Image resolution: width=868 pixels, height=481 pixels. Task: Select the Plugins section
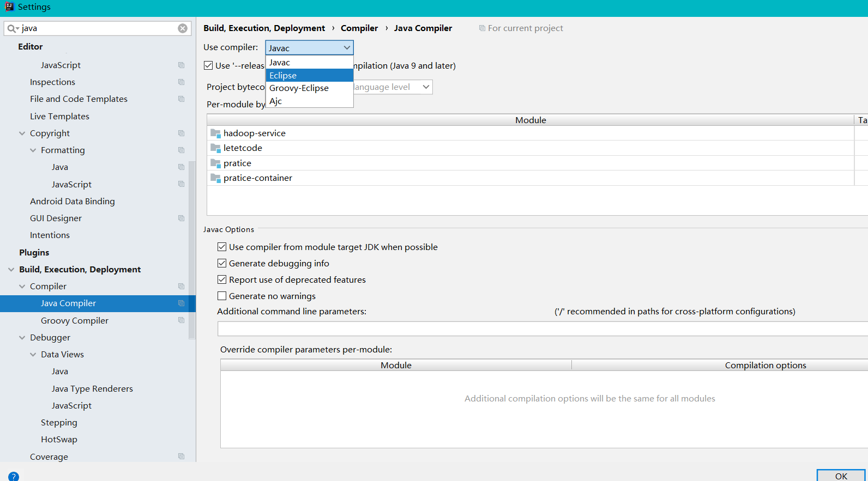[x=34, y=252]
